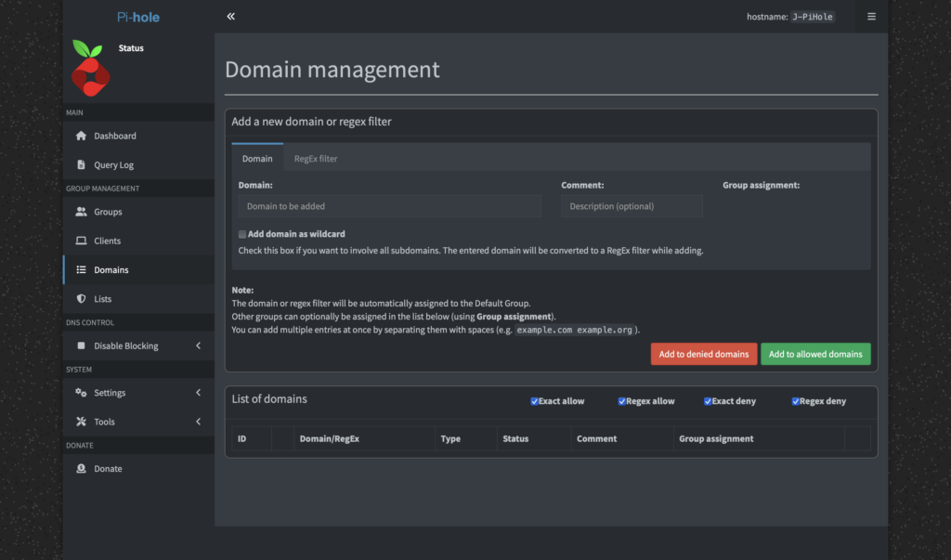
Task: Switch to the RegEx filter tab
Action: 316,159
